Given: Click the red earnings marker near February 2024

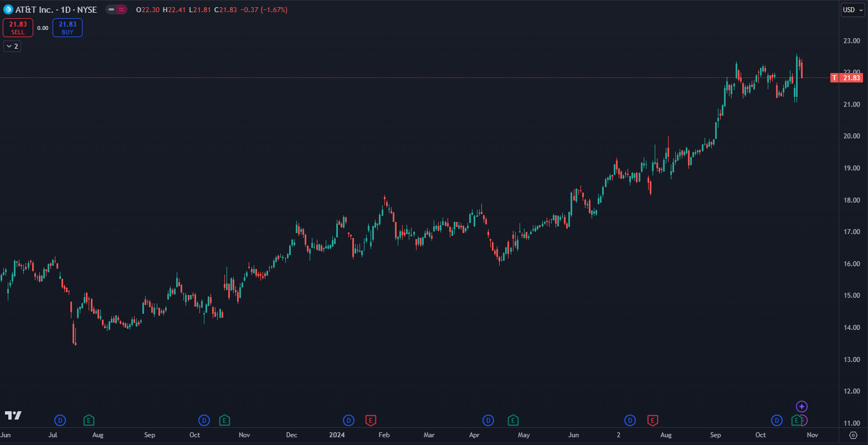Looking at the screenshot, I should coord(371,421).
